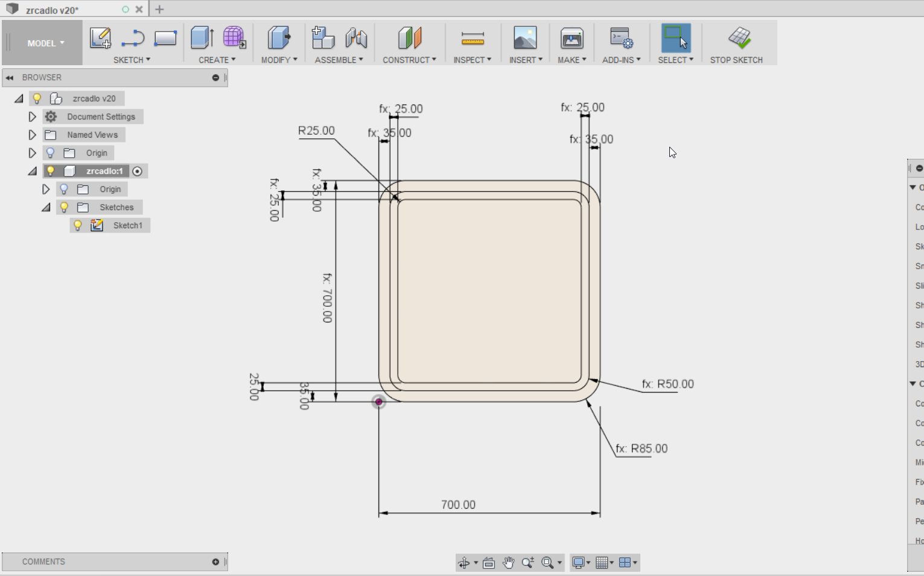Expand the Named Views node
Image resolution: width=924 pixels, height=576 pixels.
coord(33,135)
